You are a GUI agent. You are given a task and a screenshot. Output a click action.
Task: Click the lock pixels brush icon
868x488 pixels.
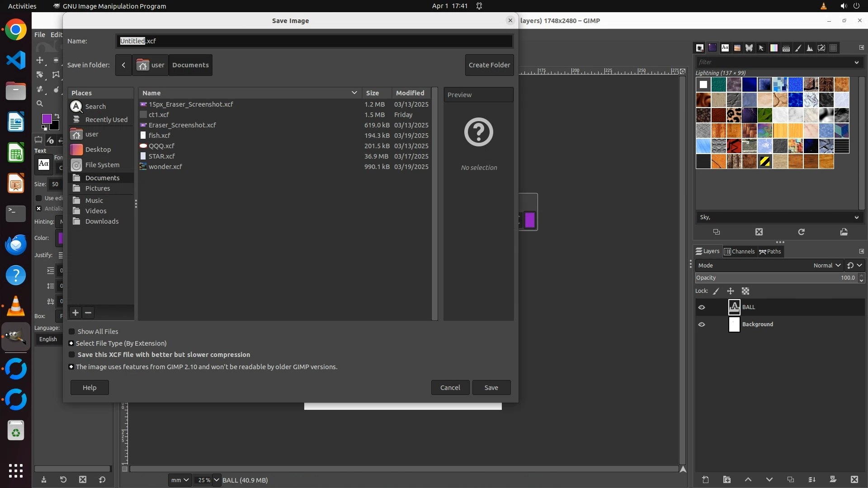[x=716, y=291]
